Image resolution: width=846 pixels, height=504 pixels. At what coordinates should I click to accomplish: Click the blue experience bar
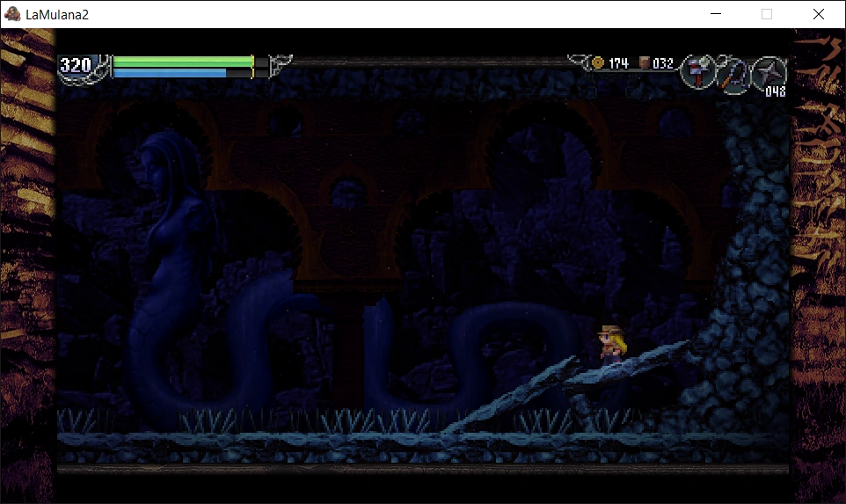pyautogui.click(x=170, y=73)
